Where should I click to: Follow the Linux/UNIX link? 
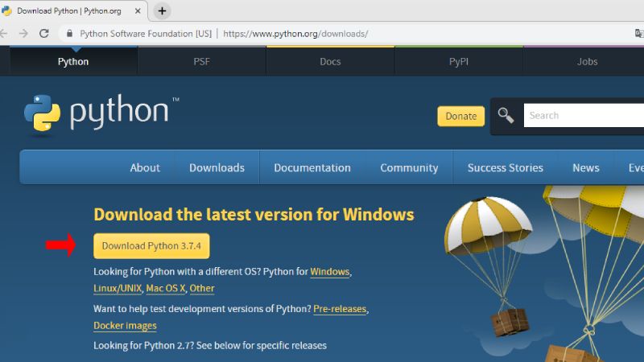tap(118, 289)
